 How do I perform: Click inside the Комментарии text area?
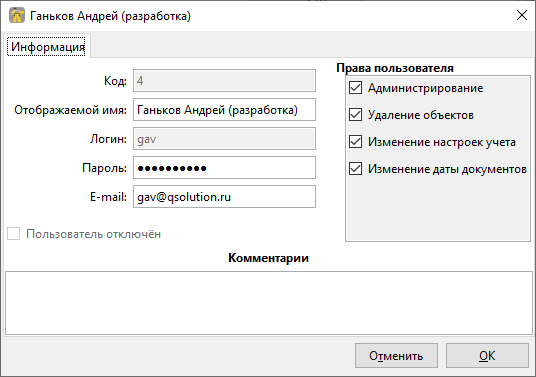coord(269,303)
